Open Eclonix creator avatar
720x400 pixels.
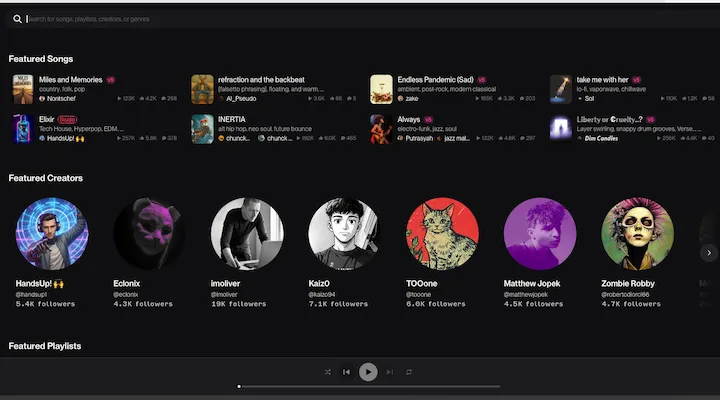150,234
